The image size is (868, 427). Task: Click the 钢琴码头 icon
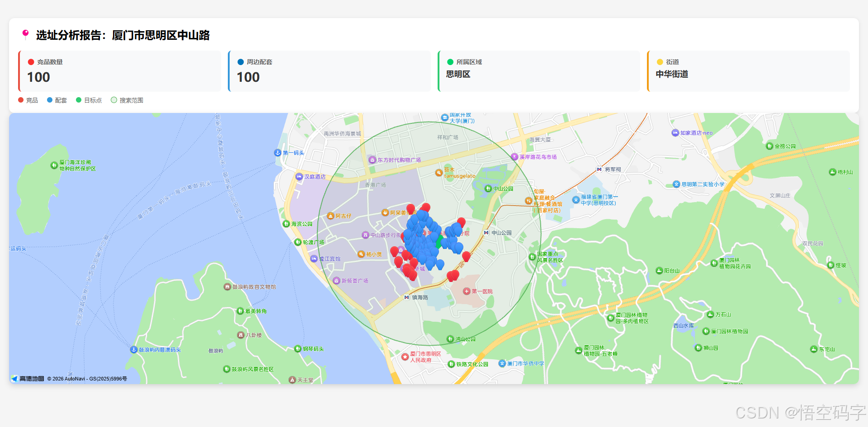[x=297, y=349]
